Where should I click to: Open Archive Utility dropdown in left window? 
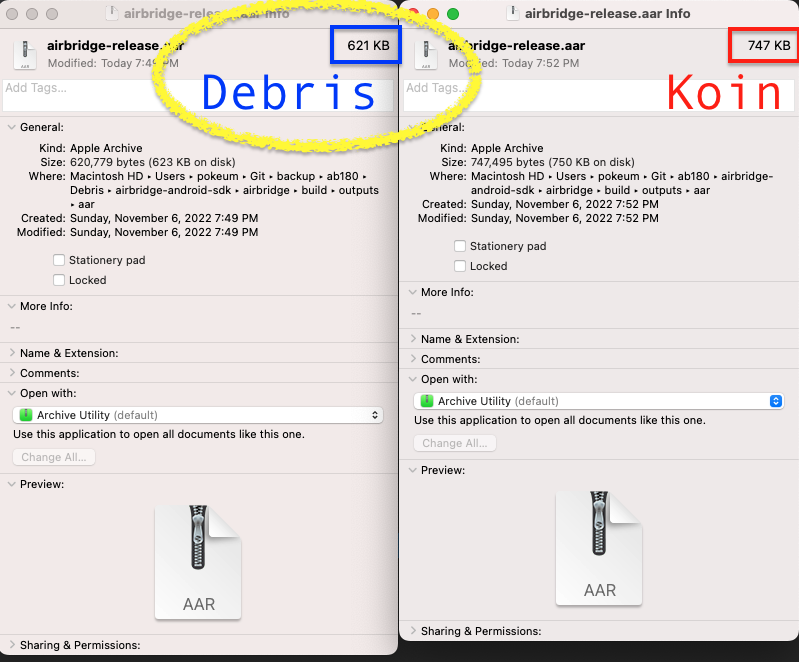(198, 415)
